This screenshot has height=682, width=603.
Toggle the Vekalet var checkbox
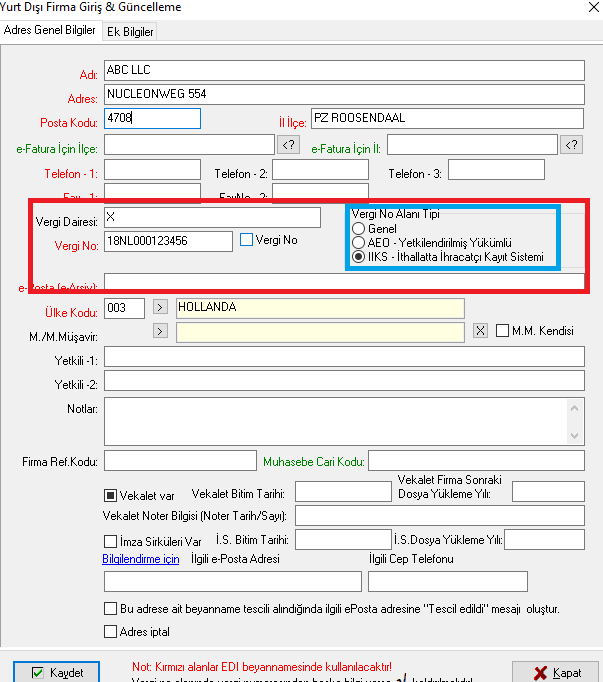click(x=111, y=495)
